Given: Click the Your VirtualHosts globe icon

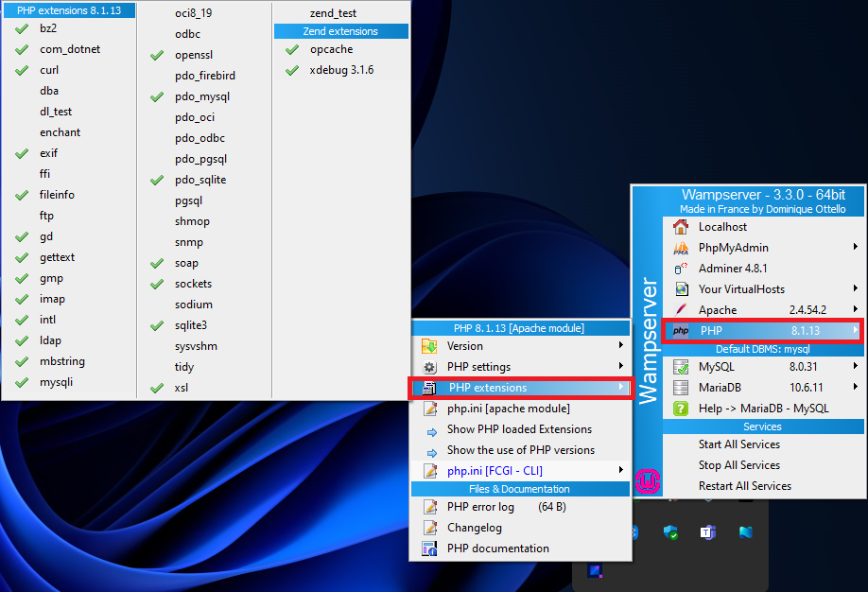Looking at the screenshot, I should click(681, 289).
